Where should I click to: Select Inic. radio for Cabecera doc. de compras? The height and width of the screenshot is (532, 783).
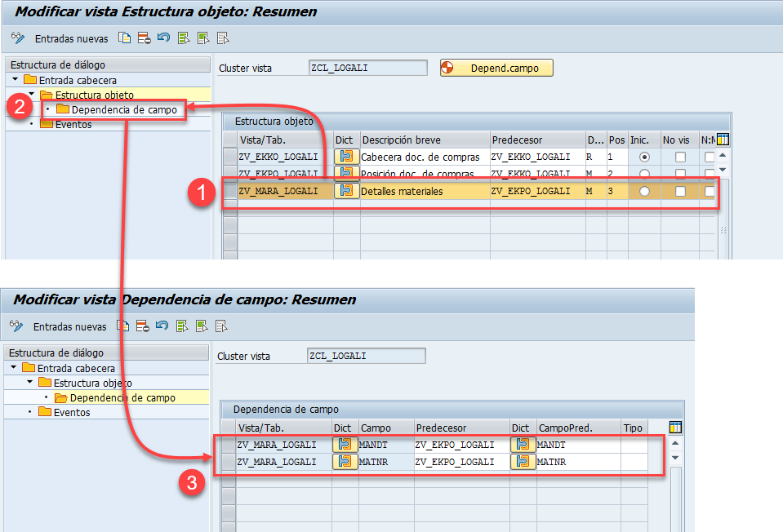click(645, 157)
